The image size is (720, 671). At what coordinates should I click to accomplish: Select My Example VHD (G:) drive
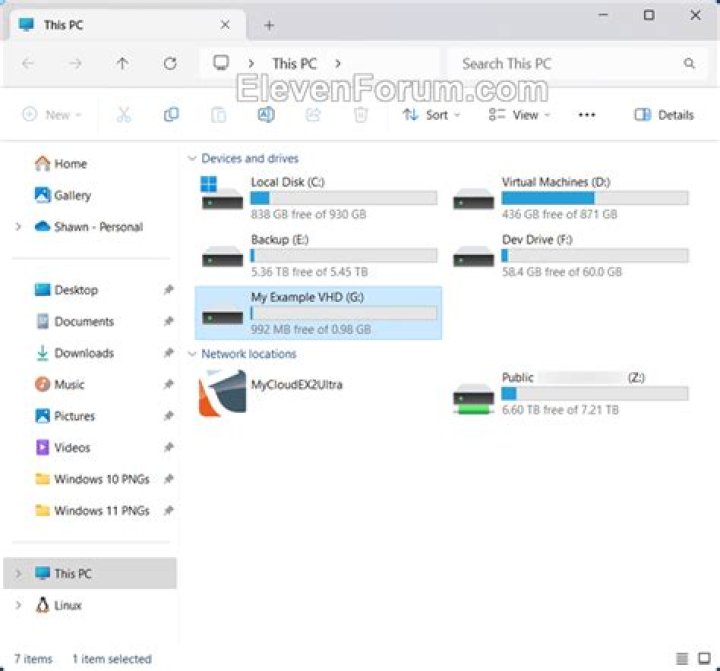click(x=319, y=313)
